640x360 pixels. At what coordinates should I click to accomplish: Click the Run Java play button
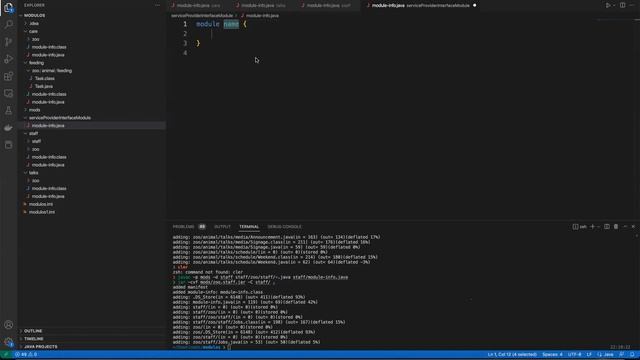(x=608, y=5)
